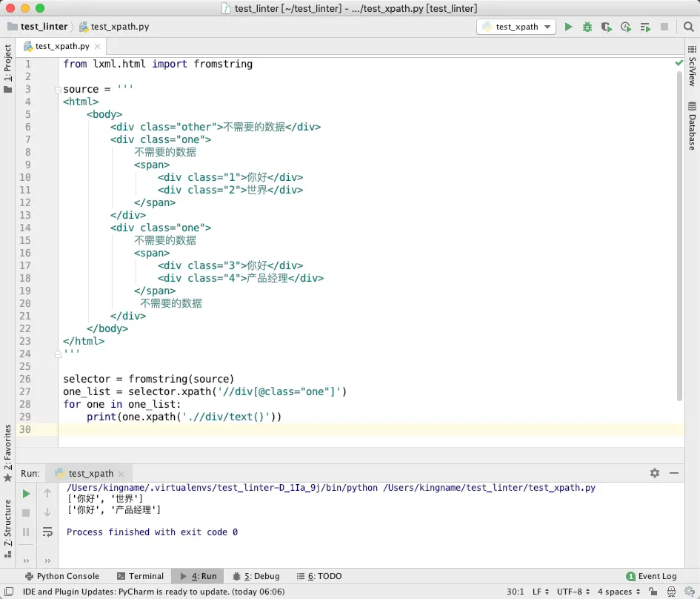The width and height of the screenshot is (700, 599).
Task: Toggle soft-wrap in Run panel
Action: [47, 532]
